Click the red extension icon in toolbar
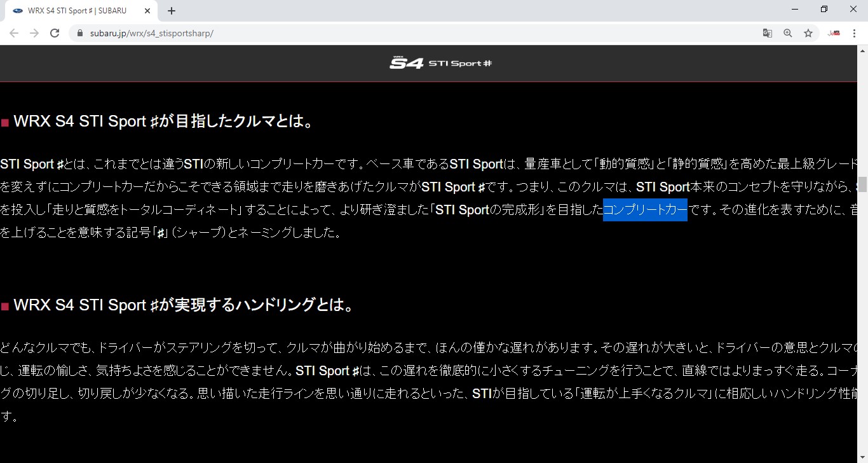This screenshot has width=868, height=463. 834,33
